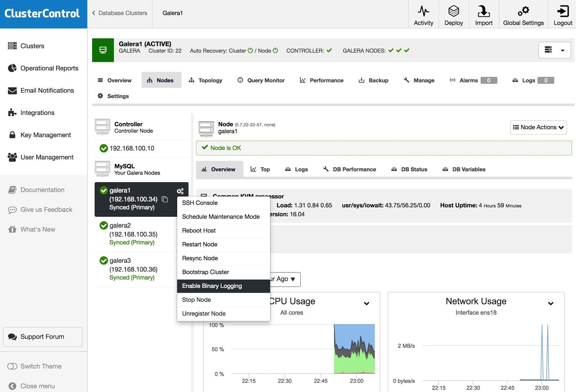
Task: Choose Enable Binary Logging
Action: pyautogui.click(x=224, y=286)
